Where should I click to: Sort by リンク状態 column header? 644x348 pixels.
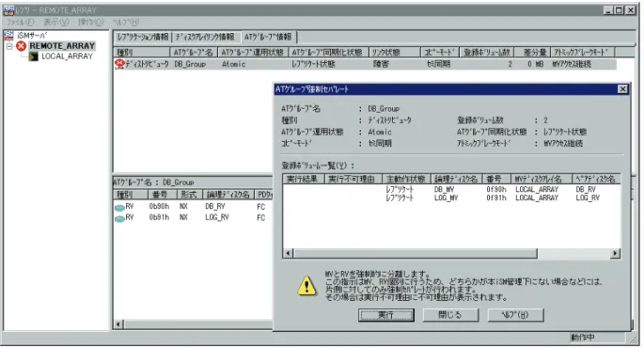[394, 52]
